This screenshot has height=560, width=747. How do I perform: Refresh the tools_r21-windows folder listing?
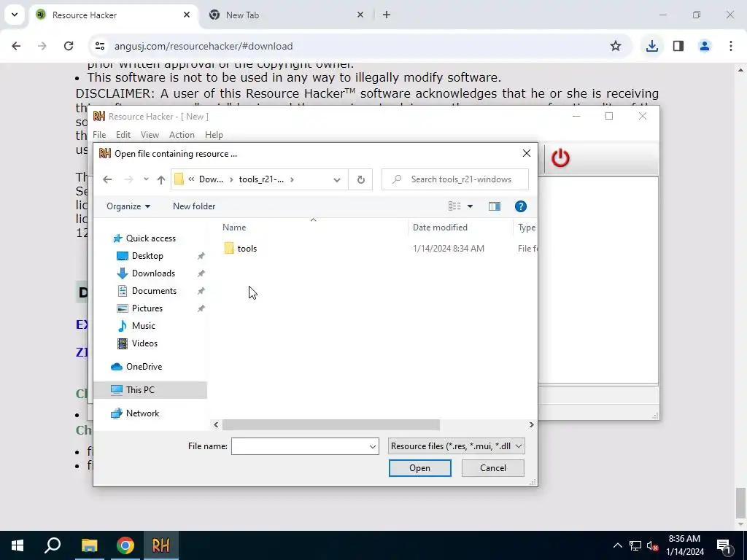(x=360, y=179)
